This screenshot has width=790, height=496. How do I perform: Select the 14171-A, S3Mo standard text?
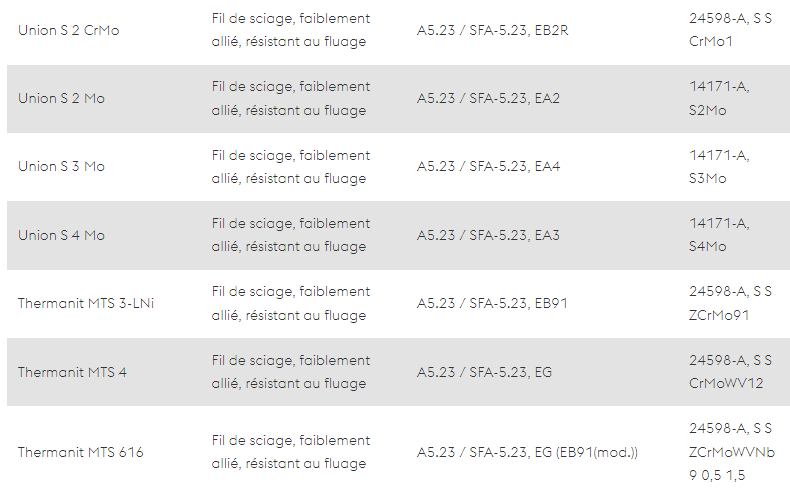click(x=719, y=166)
